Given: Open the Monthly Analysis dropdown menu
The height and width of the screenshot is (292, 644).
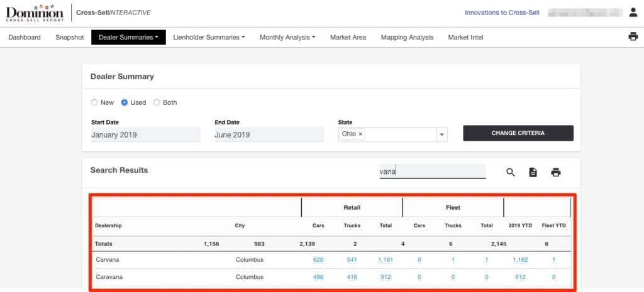Looking at the screenshot, I should [287, 37].
